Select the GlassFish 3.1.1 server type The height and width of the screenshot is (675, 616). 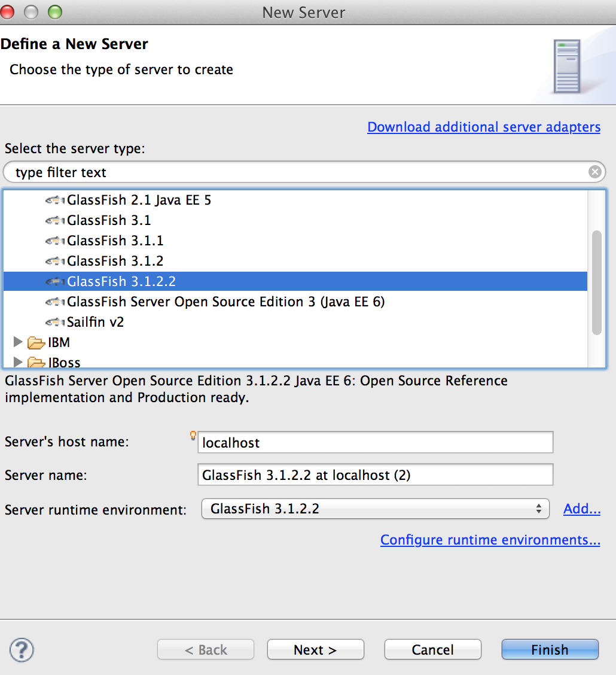click(115, 241)
